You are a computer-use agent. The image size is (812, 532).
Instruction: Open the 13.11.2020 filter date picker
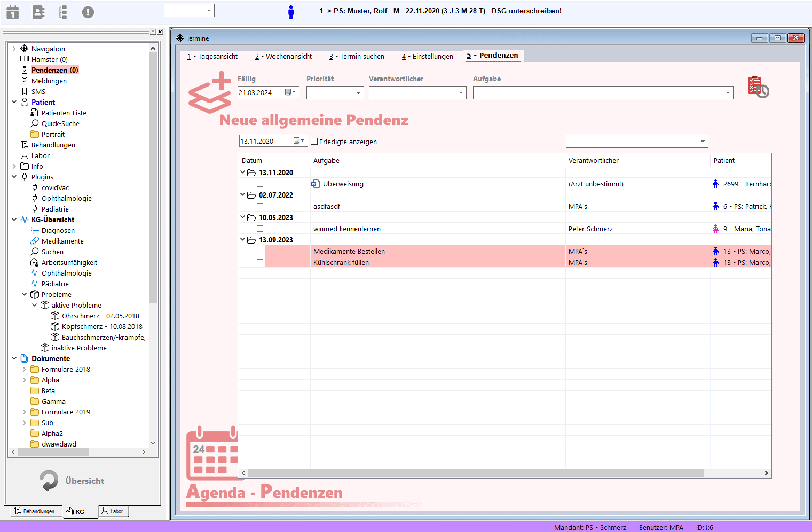(299, 141)
